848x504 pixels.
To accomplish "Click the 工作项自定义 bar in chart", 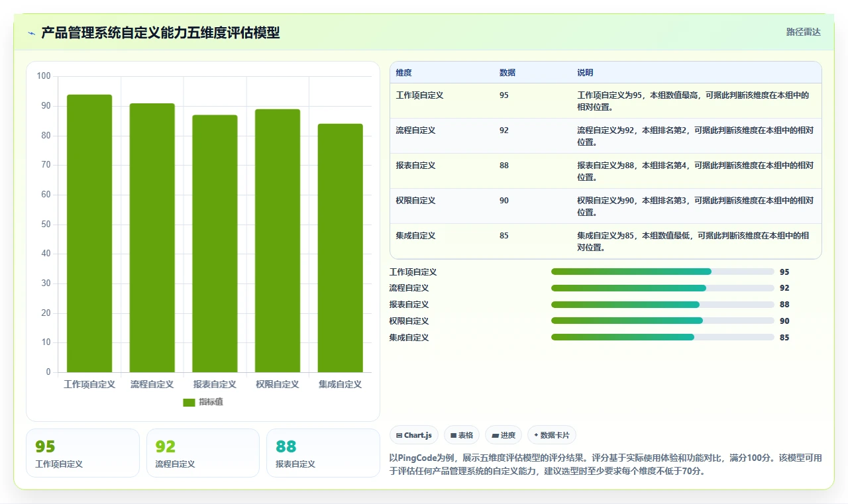I will [89, 233].
